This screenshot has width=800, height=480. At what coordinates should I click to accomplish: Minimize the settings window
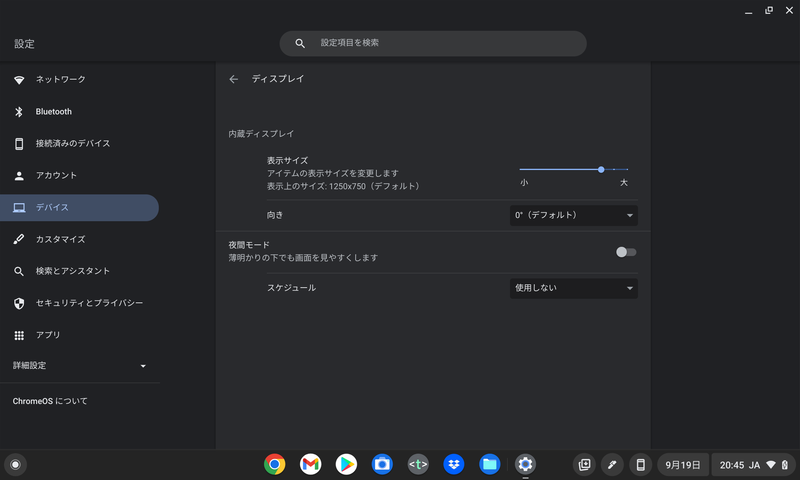(x=748, y=11)
